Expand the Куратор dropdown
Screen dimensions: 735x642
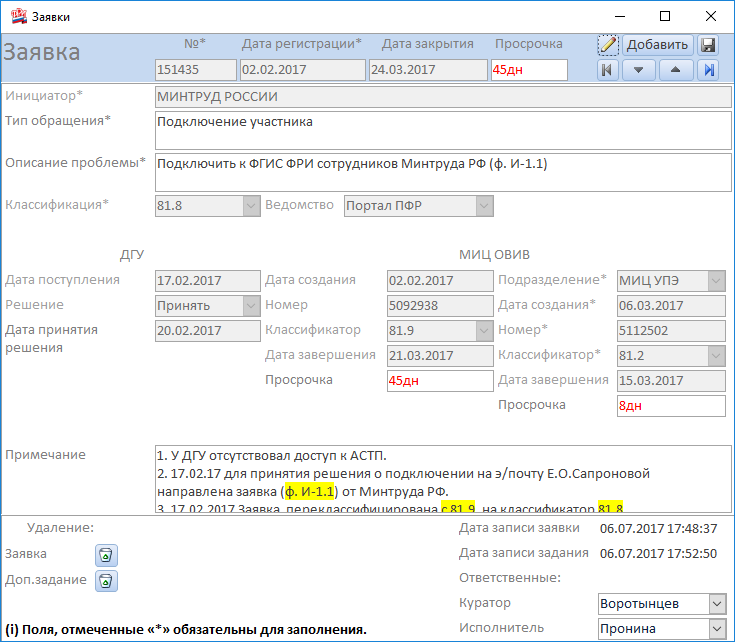point(716,604)
